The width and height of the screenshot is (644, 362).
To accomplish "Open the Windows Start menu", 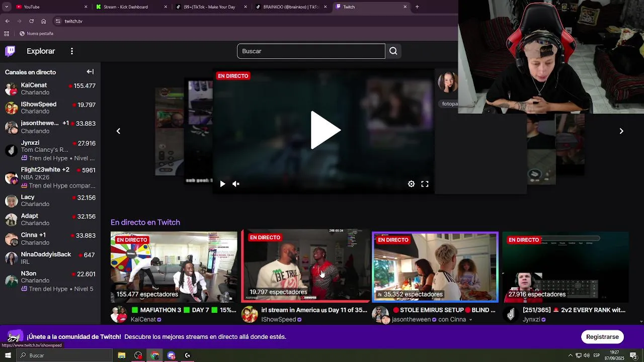I will point(8,355).
